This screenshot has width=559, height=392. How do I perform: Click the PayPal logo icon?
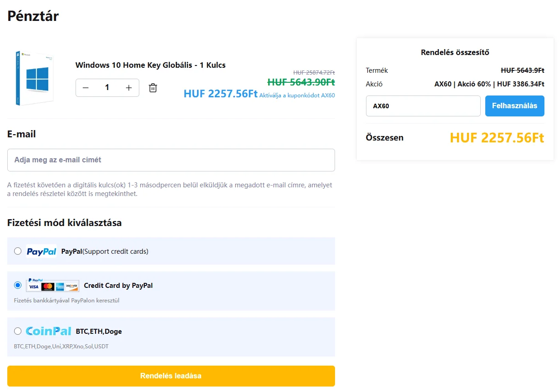point(41,251)
